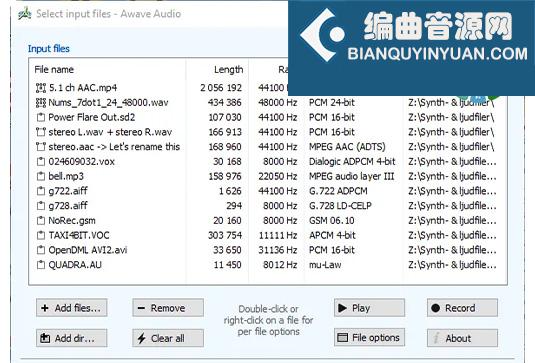Click the 303 754 length value
The image size is (535, 363).
coord(225,235)
